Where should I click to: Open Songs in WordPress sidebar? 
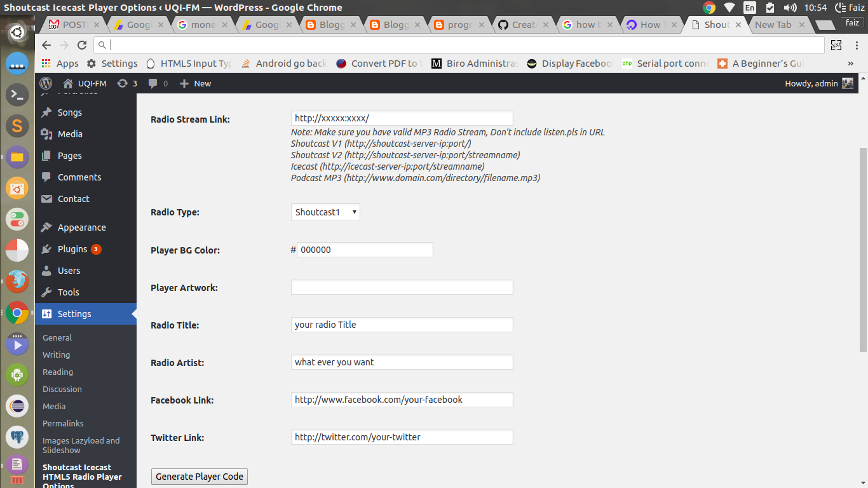coord(70,112)
